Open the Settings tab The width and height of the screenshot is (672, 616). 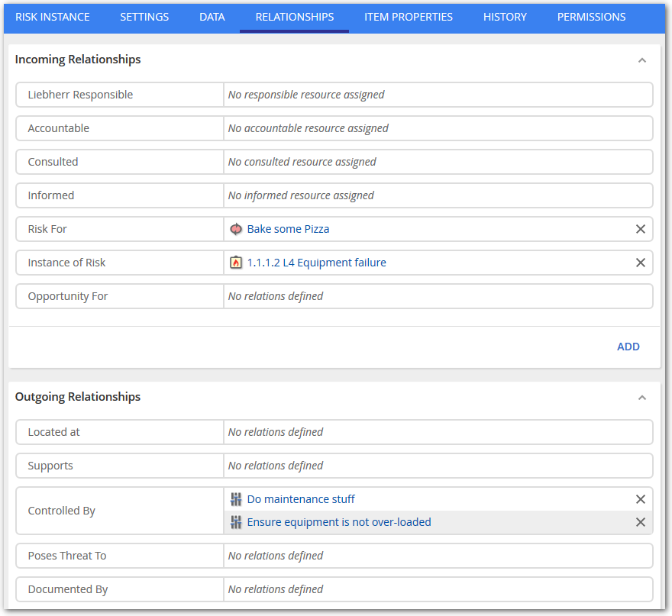(x=144, y=17)
